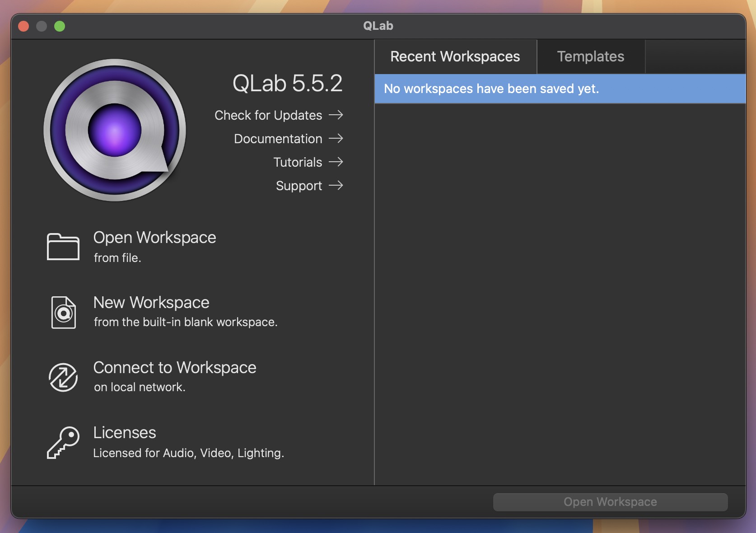Click the Open Workspace heading text
The height and width of the screenshot is (533, 756).
[x=154, y=238]
